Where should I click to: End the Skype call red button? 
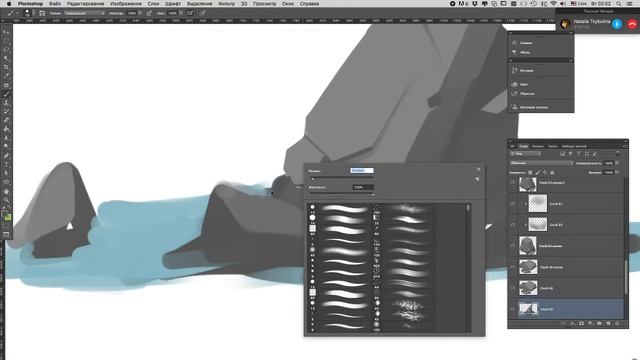pos(632,24)
